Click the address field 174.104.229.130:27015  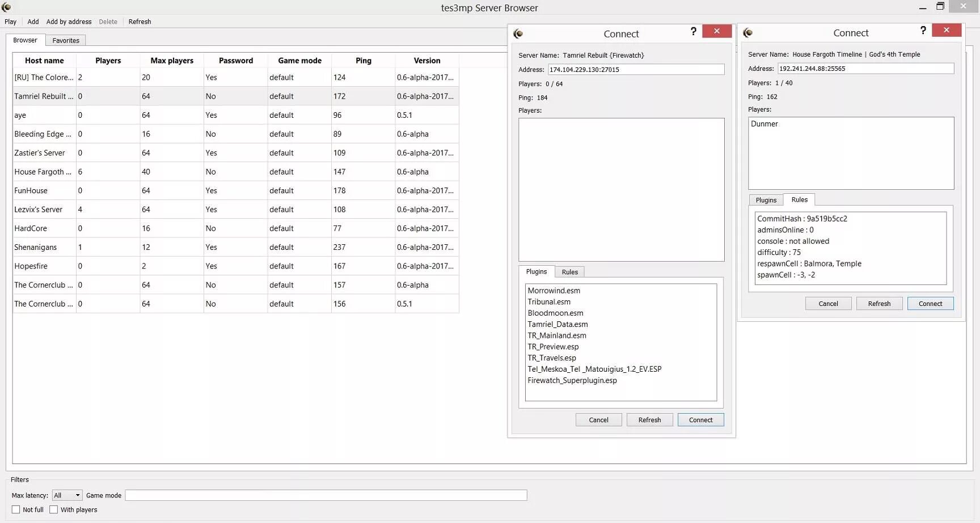(x=636, y=69)
